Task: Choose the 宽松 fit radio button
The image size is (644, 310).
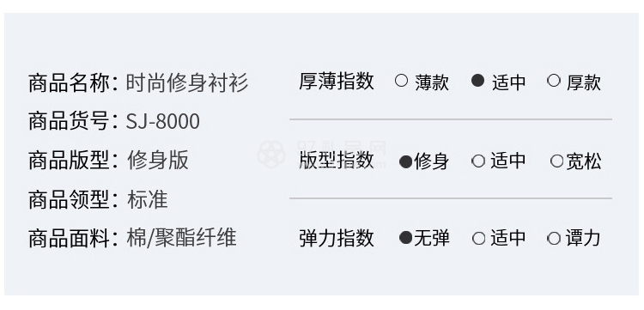Action: coord(556,161)
